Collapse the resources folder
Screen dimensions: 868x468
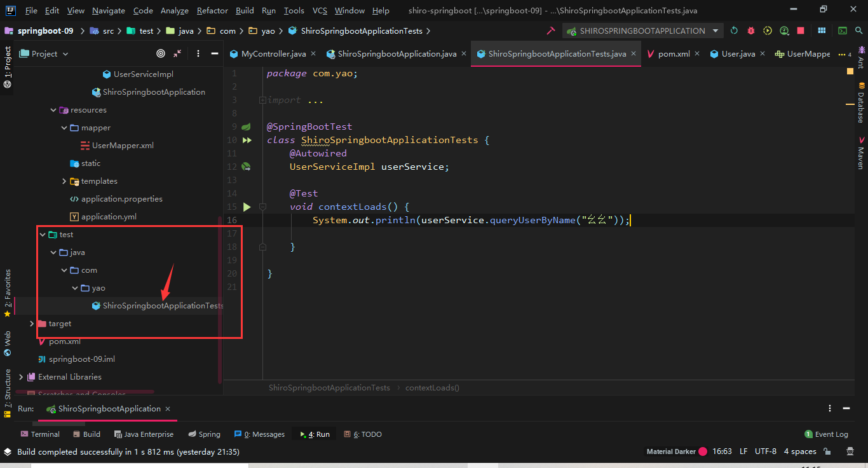(53, 110)
